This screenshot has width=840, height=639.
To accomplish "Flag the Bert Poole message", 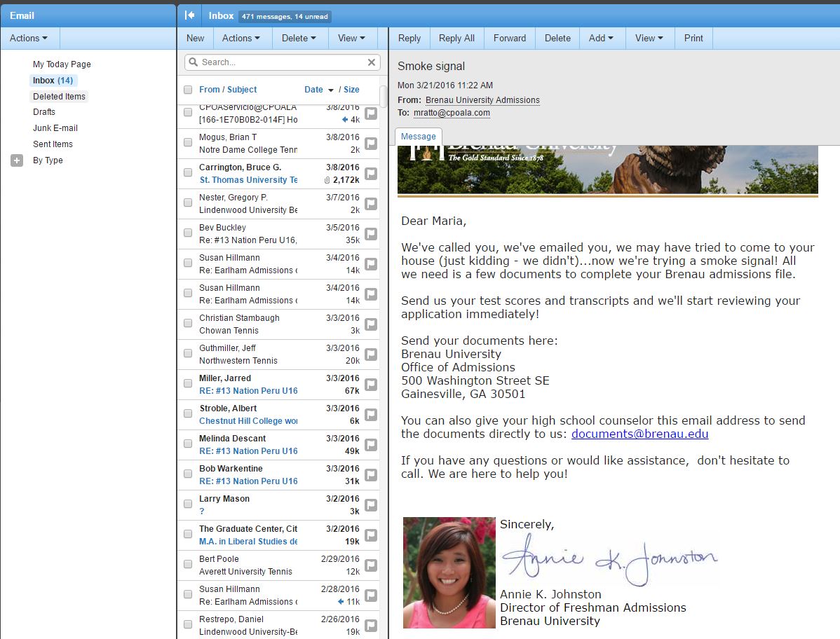I will pos(371,565).
